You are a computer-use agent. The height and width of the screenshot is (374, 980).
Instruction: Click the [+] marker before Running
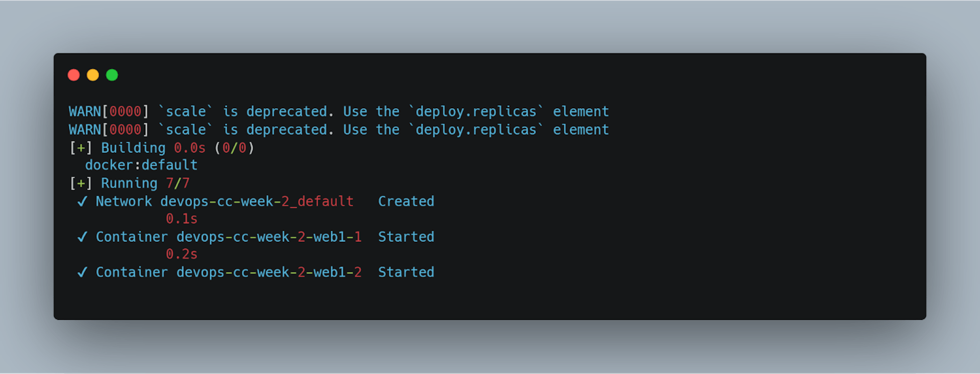(81, 183)
